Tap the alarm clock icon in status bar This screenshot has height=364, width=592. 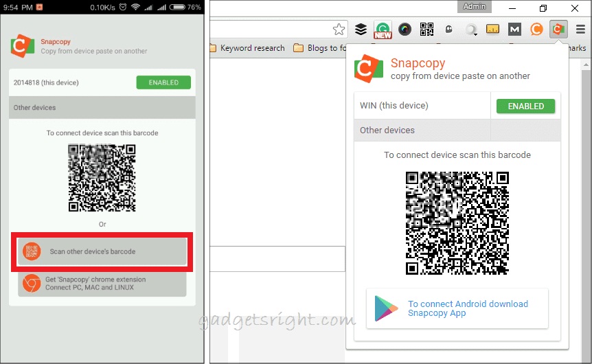click(x=123, y=7)
